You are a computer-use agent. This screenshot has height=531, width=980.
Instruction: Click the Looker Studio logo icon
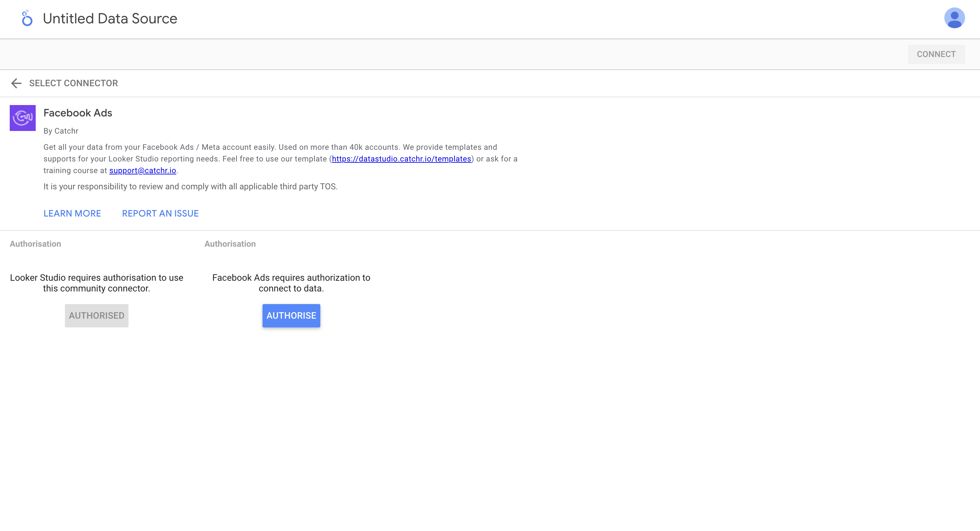(x=27, y=18)
